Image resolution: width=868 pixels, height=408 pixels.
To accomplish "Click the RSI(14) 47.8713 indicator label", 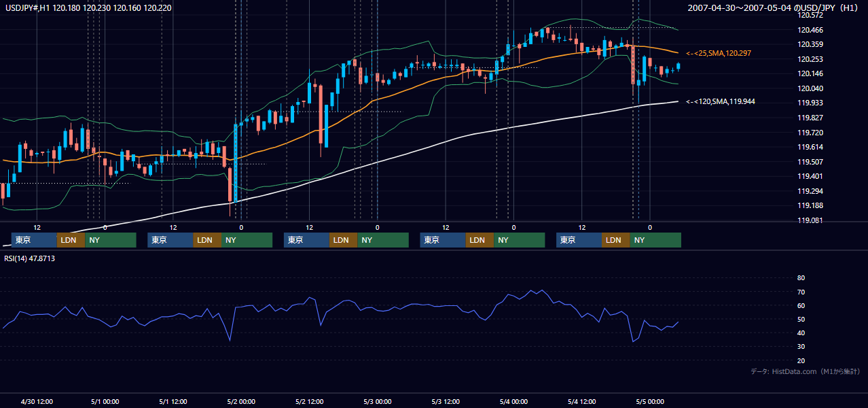I will (29, 258).
